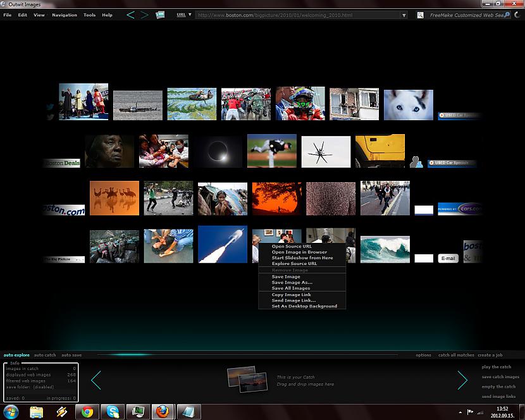This screenshot has height=420, width=525.
Task: Click the catch photo stack icon
Action: pyautogui.click(x=247, y=379)
